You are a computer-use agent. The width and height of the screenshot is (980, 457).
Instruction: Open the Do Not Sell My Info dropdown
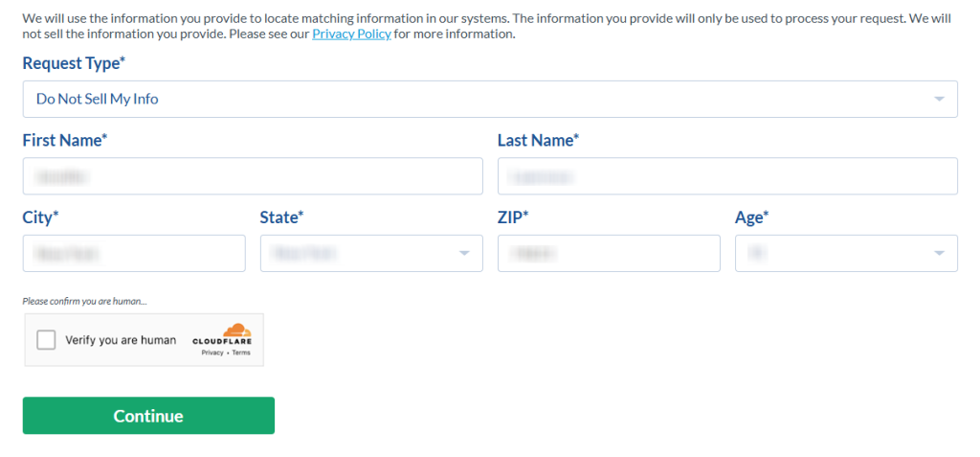[x=479, y=99]
